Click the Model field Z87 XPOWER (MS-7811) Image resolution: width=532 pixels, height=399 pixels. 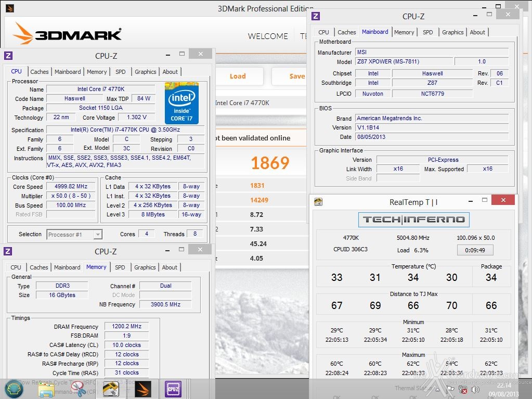(404, 61)
